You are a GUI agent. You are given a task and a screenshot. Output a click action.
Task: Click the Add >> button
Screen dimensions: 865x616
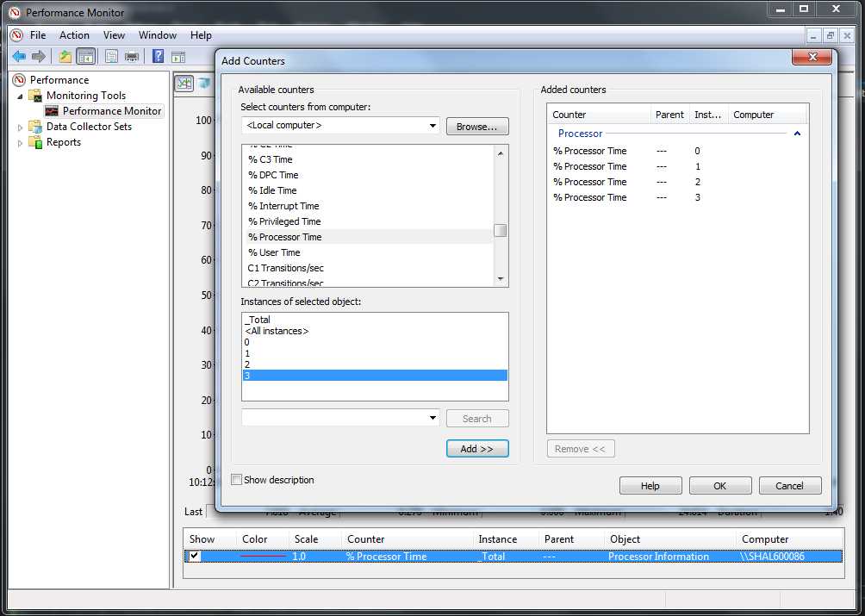point(477,448)
